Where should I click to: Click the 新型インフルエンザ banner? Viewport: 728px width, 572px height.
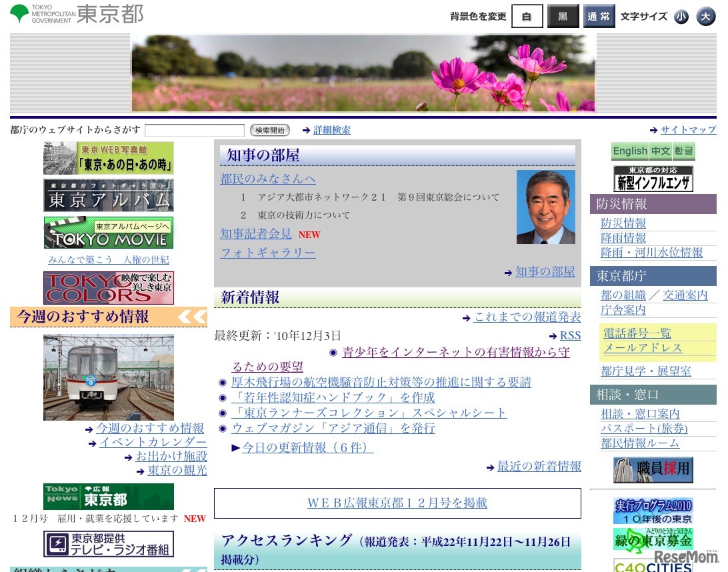tap(653, 179)
